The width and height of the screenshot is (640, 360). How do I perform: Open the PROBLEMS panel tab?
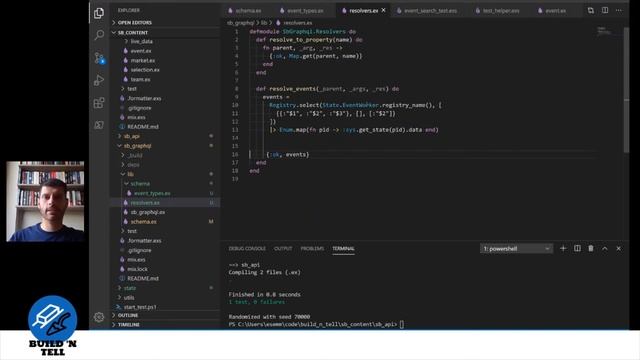312,249
